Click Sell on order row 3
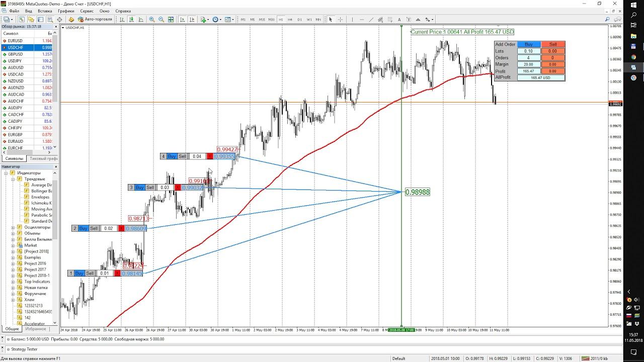The height and width of the screenshot is (362, 644). coord(150,188)
